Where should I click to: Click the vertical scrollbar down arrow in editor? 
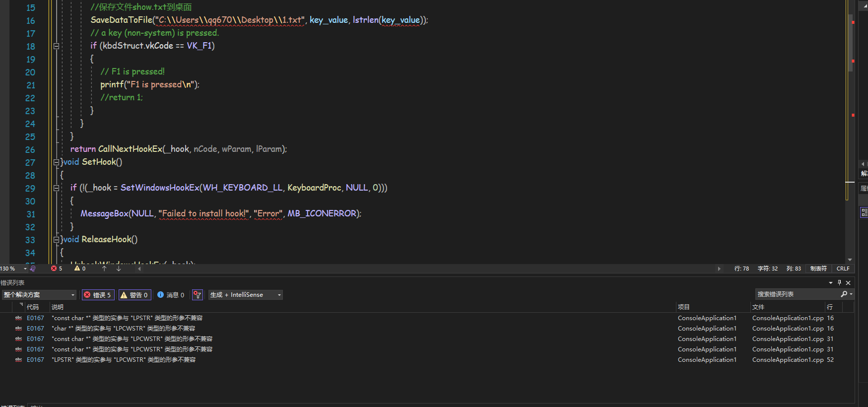click(850, 260)
